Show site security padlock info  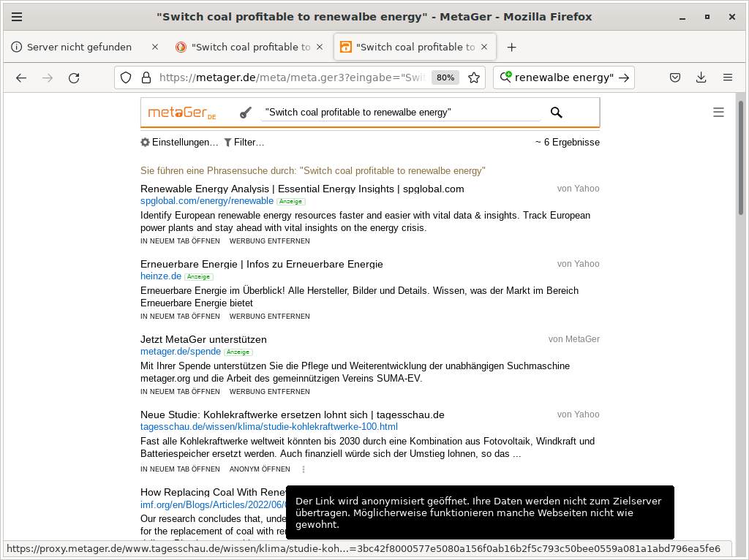point(146,77)
